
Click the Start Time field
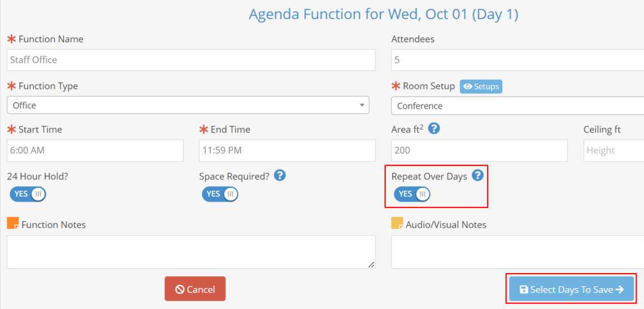95,150
